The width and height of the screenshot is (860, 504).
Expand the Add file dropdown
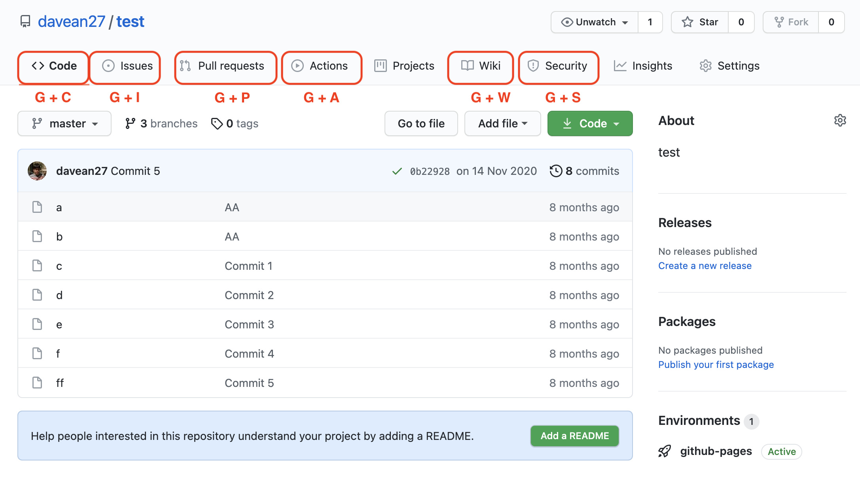[x=502, y=123]
